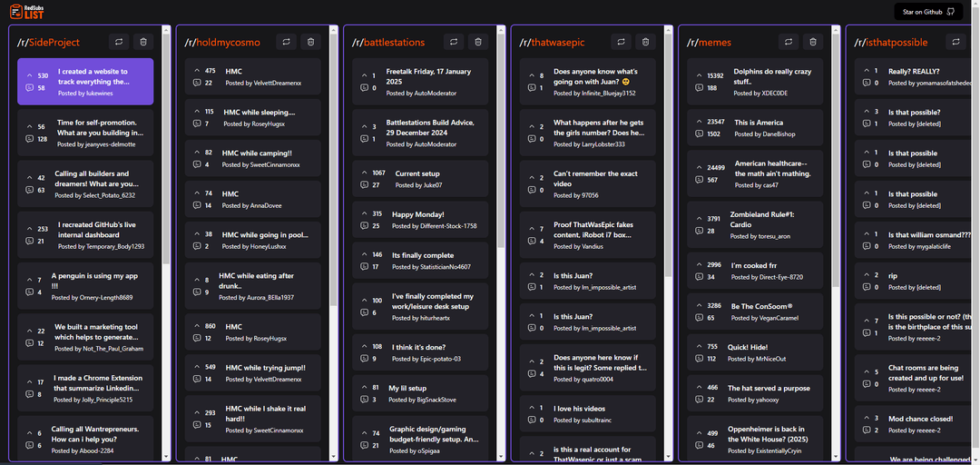Refresh the /r/holdmycosmo feed
980x465 pixels.
coord(286,42)
